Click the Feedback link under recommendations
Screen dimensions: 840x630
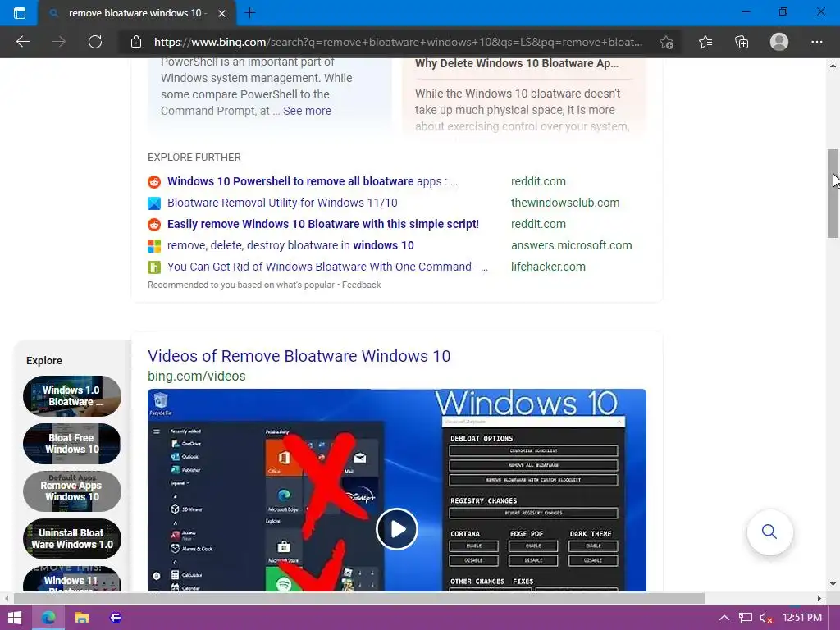[361, 285]
